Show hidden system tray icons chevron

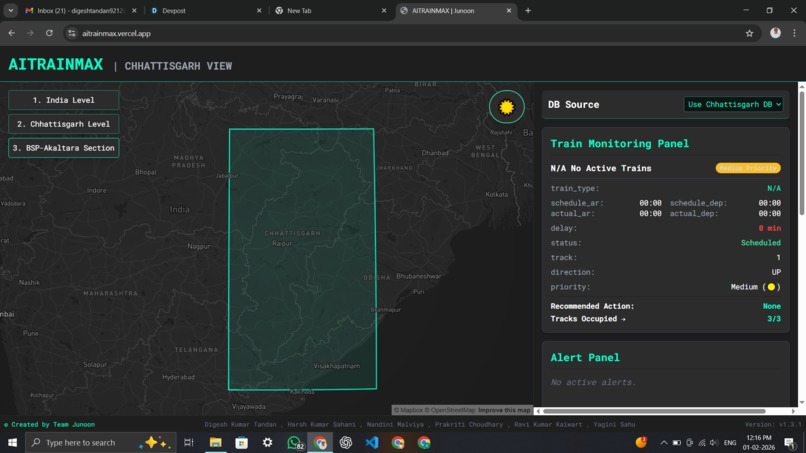tap(664, 443)
